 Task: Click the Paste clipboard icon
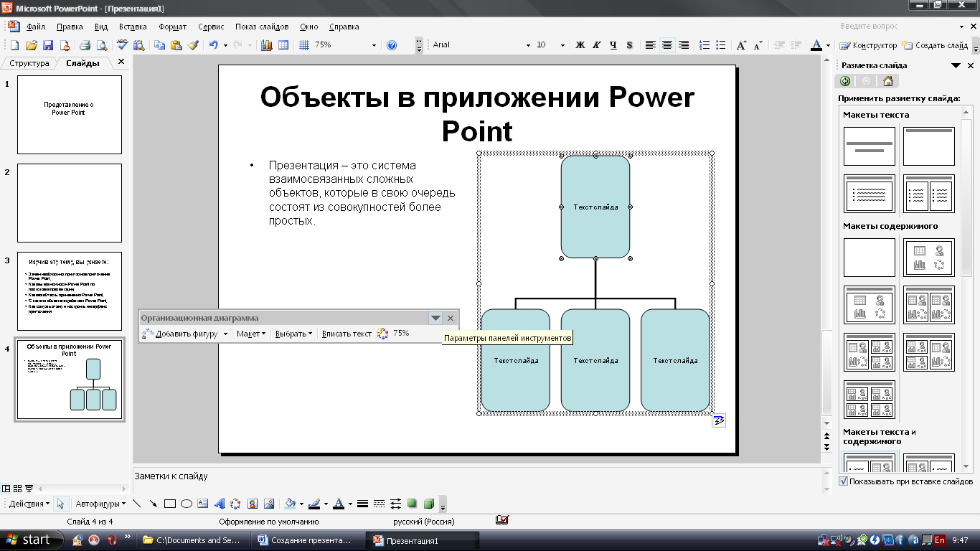tap(176, 44)
